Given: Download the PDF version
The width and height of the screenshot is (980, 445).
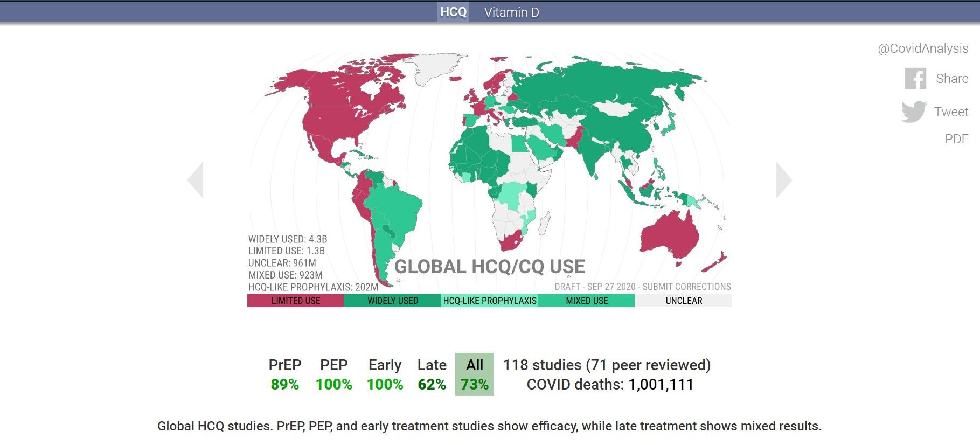Looking at the screenshot, I should [x=956, y=139].
